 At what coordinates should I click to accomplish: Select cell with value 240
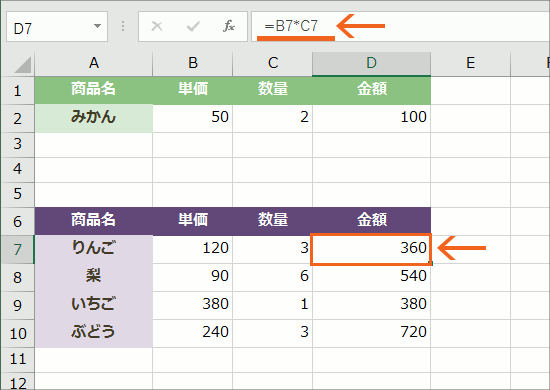tap(193, 334)
